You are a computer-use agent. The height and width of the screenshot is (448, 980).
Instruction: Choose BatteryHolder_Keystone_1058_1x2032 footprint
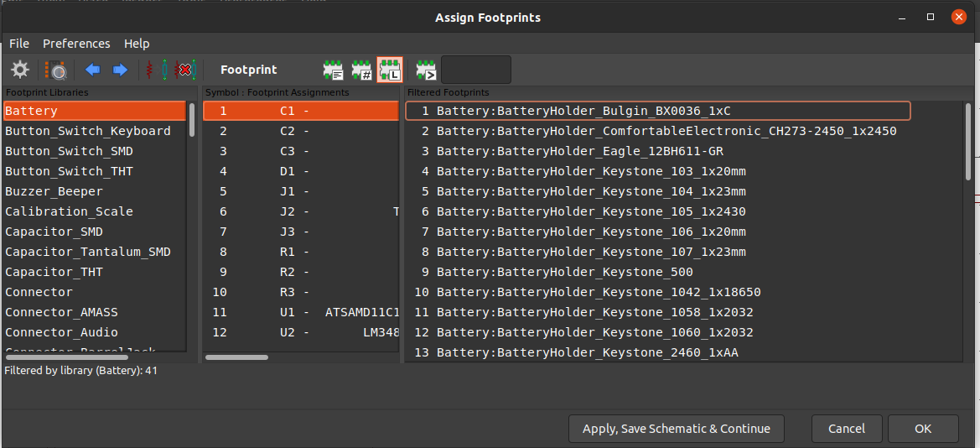(x=594, y=312)
